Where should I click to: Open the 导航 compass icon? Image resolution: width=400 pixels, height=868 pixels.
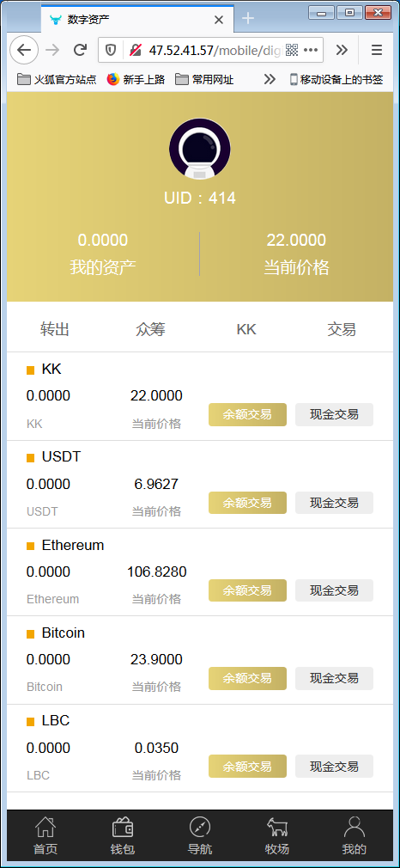pos(200,828)
